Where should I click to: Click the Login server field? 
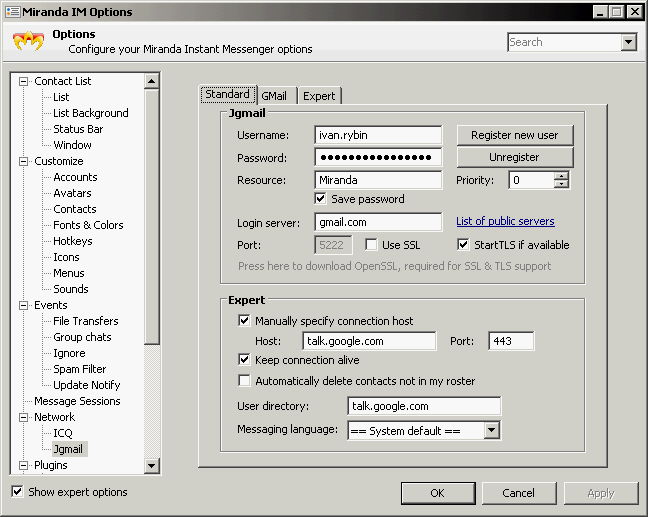click(x=378, y=222)
